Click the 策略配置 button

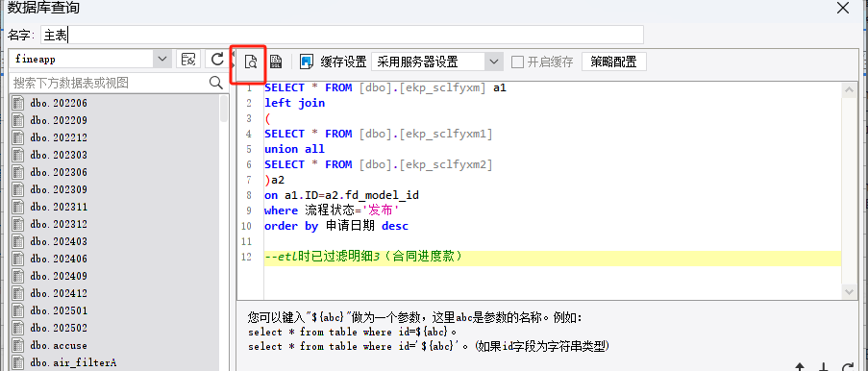point(613,62)
